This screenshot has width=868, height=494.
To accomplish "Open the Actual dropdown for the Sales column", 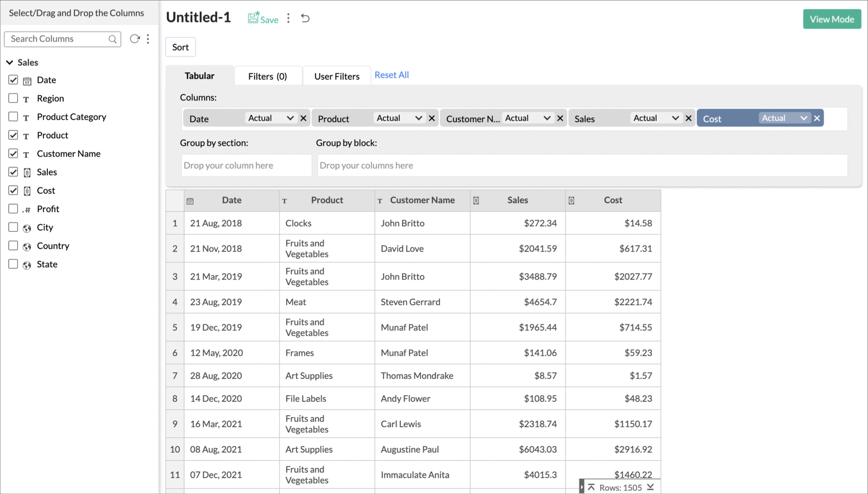I will point(656,118).
